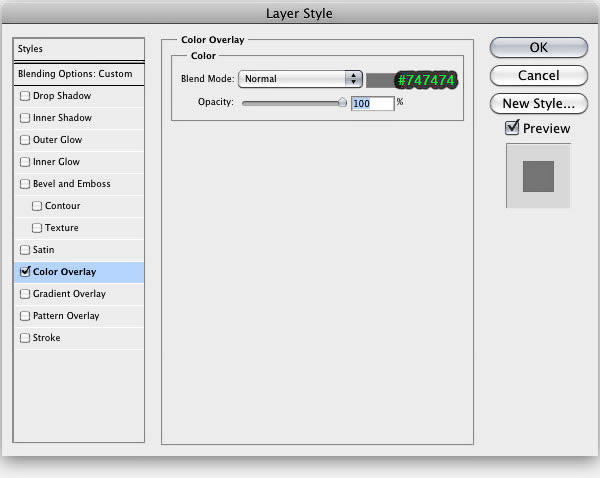Toggle the Texture checkbox

37,228
